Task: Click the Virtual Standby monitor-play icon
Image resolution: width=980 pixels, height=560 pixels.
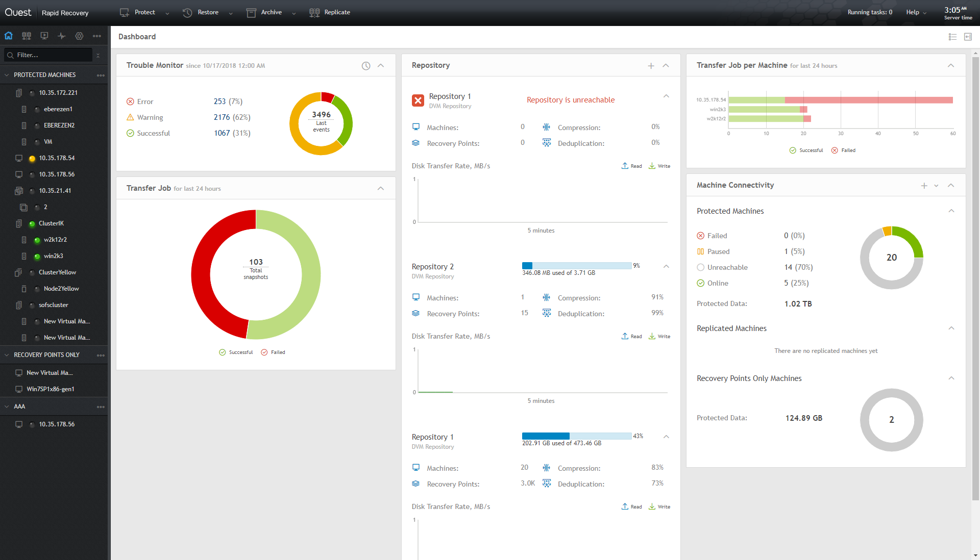Action: click(x=44, y=36)
